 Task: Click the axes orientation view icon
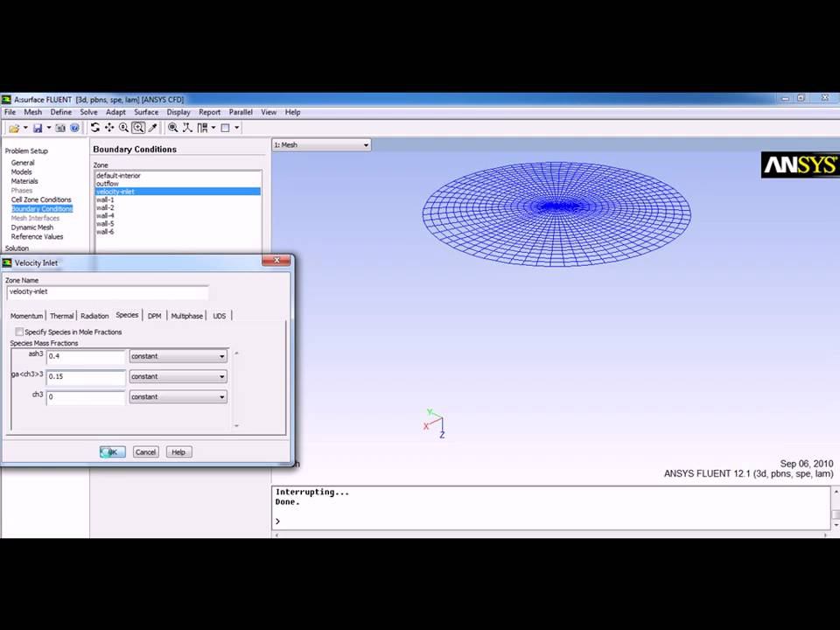187,128
